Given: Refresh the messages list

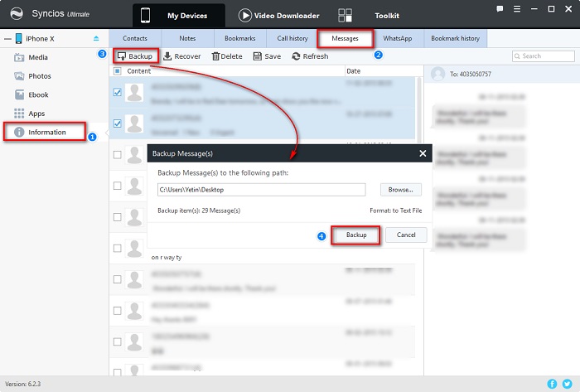Looking at the screenshot, I should [x=310, y=56].
